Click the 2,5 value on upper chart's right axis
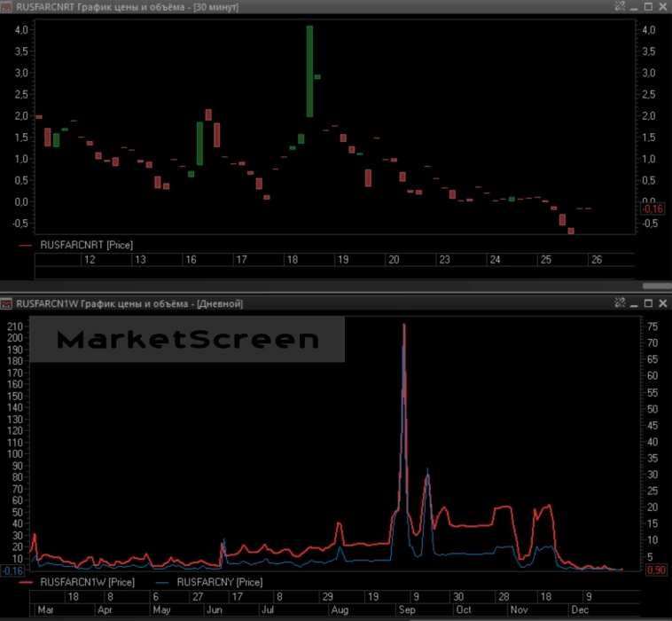Image resolution: width=672 pixels, height=621 pixels. (x=649, y=95)
